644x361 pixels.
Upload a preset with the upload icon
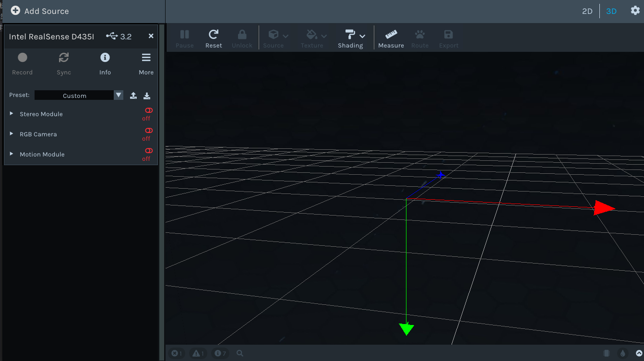coord(133,96)
